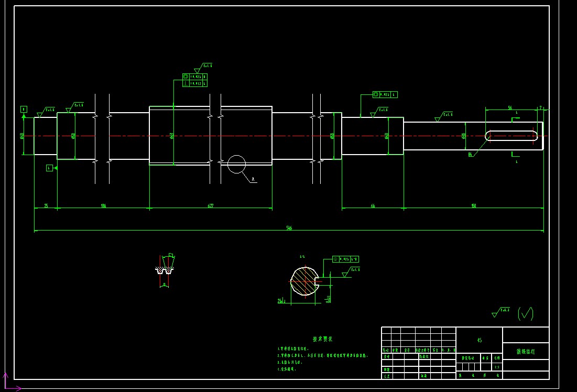
Task: Select the 26 dimension below section view
Action: (x=281, y=301)
